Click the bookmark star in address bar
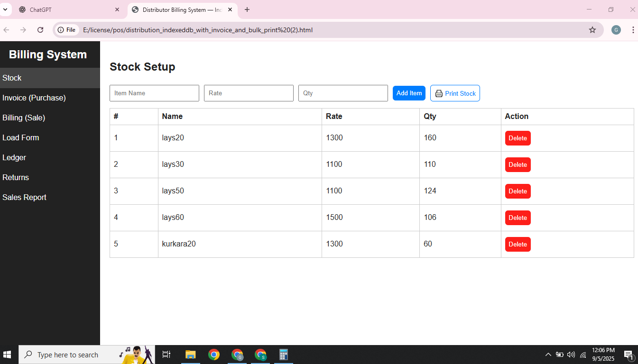The image size is (638, 364). (x=592, y=29)
